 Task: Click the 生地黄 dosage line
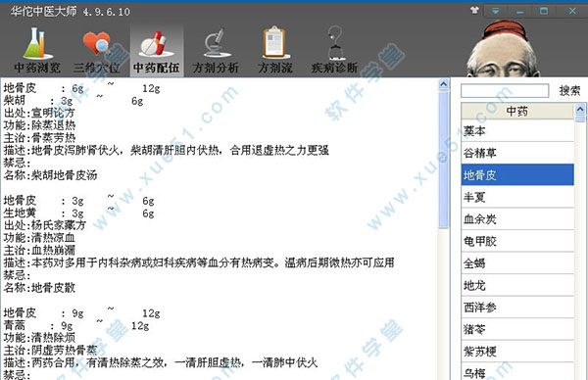point(79,213)
